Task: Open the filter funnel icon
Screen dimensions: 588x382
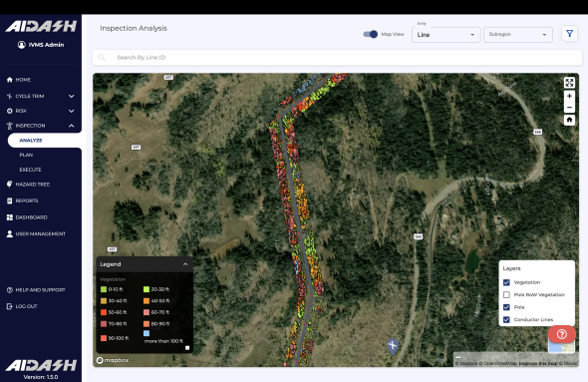Action: pyautogui.click(x=569, y=34)
